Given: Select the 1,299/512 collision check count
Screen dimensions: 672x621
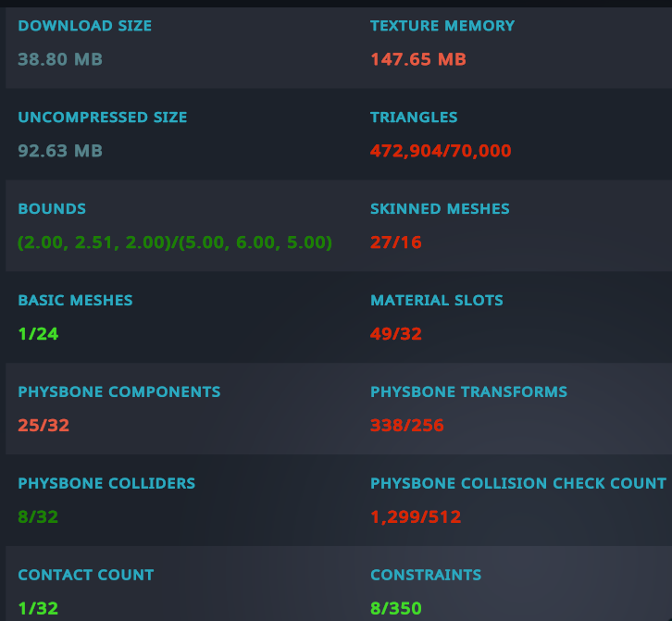Looking at the screenshot, I should [416, 516].
